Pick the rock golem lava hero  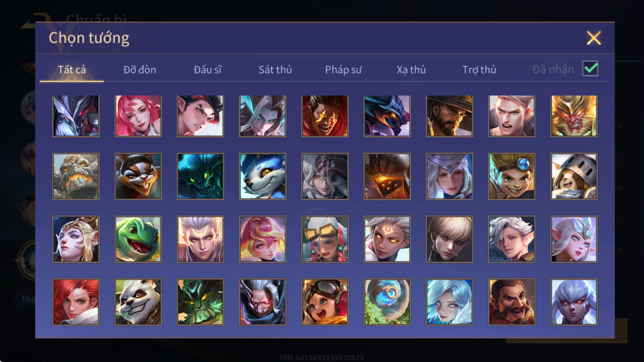[x=76, y=176]
